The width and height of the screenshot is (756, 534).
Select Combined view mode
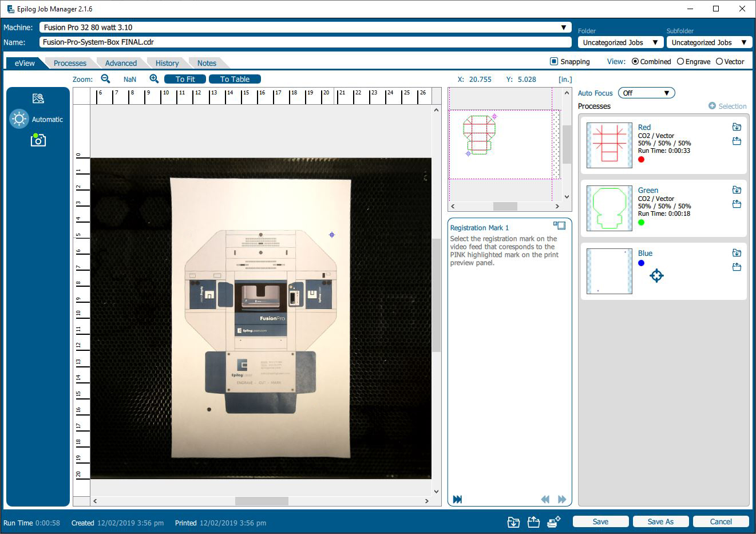click(x=635, y=61)
